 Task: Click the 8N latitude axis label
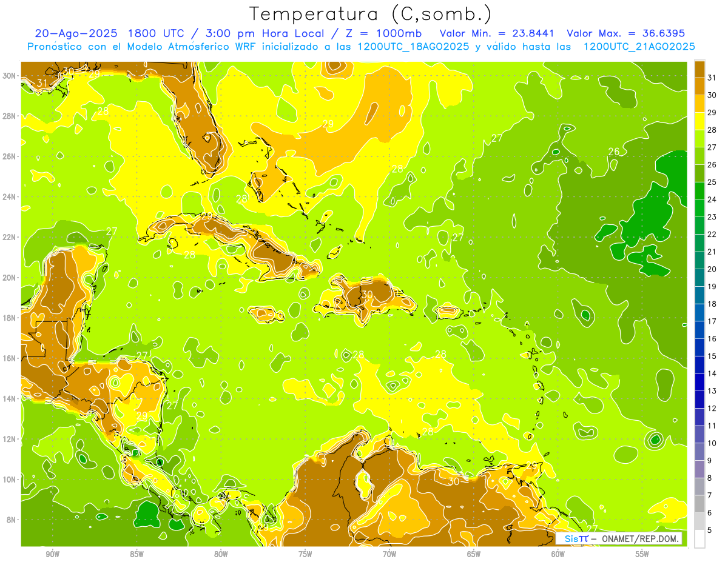12,520
